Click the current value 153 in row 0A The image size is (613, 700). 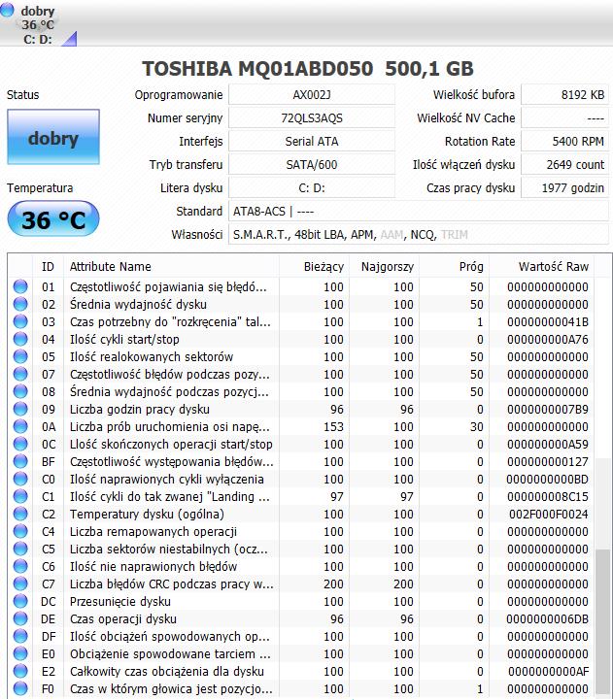point(333,426)
